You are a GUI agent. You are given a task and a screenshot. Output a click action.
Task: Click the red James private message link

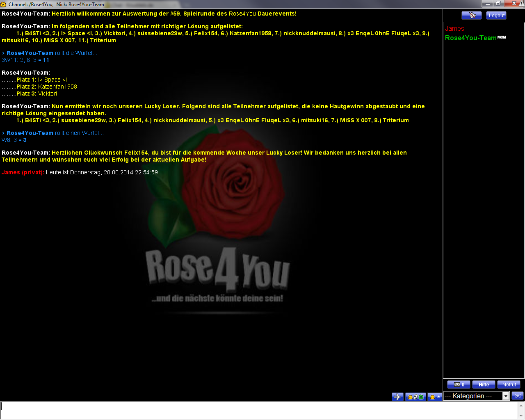click(11, 172)
